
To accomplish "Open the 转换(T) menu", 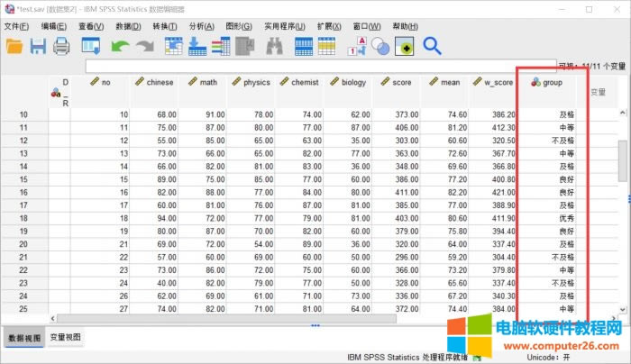I will point(165,26).
